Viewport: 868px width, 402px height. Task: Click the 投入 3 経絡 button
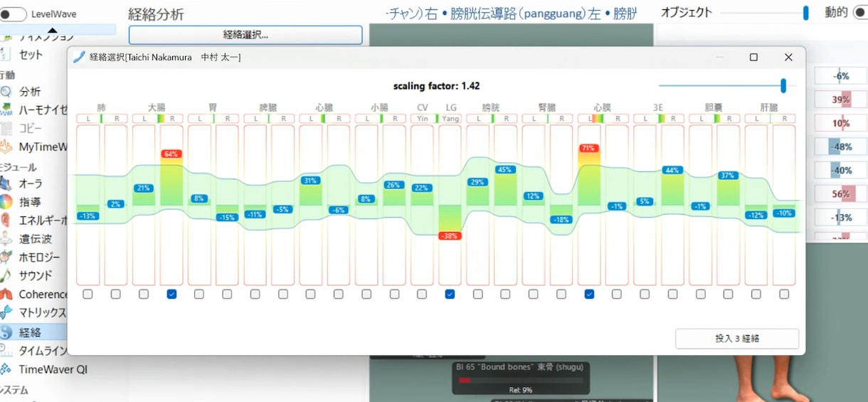coord(737,339)
